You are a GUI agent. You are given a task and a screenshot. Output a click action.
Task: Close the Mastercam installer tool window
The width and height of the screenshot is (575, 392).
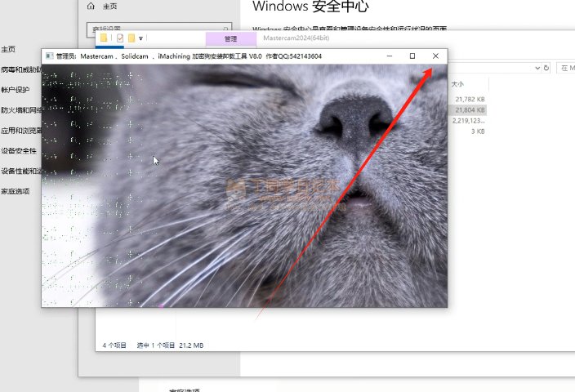coord(435,56)
